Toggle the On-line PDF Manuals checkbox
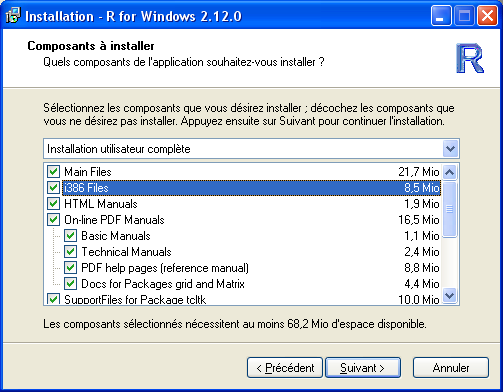The width and height of the screenshot is (503, 392). coord(53,220)
